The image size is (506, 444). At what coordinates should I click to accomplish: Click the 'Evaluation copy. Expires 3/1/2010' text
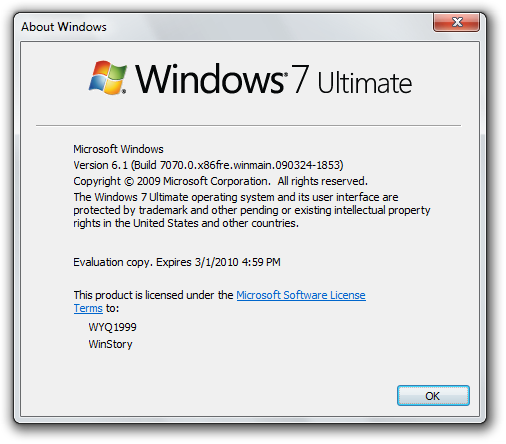click(177, 262)
